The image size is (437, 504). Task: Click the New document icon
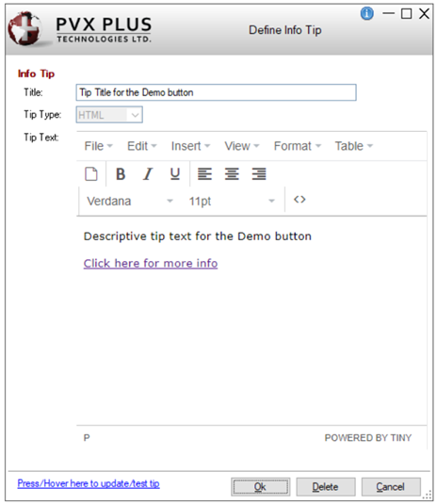[91, 174]
